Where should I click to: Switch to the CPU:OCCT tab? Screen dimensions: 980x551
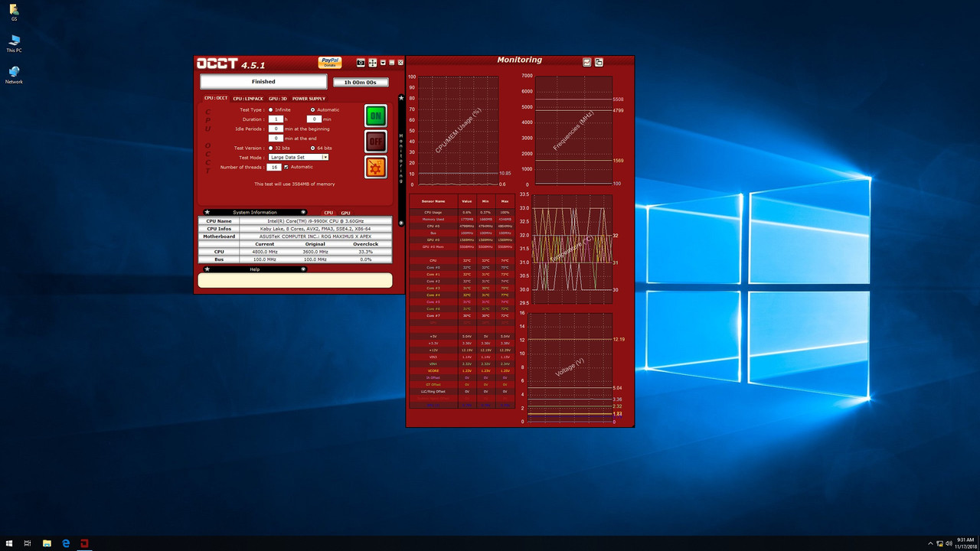tap(215, 98)
